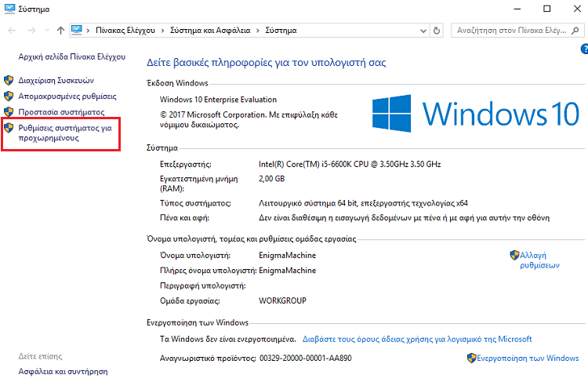Focus the Control Panel search field
588x382 pixels.
click(517, 31)
